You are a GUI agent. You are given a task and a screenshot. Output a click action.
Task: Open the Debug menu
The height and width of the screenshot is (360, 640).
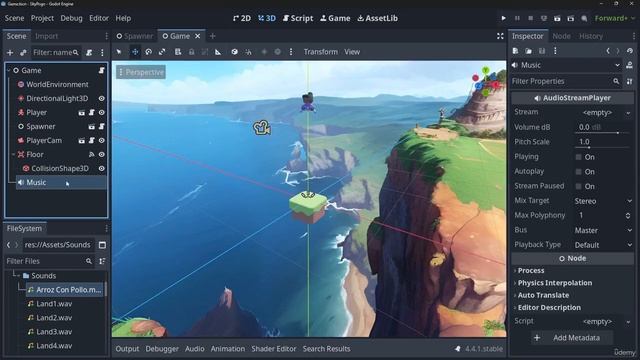coord(71,18)
